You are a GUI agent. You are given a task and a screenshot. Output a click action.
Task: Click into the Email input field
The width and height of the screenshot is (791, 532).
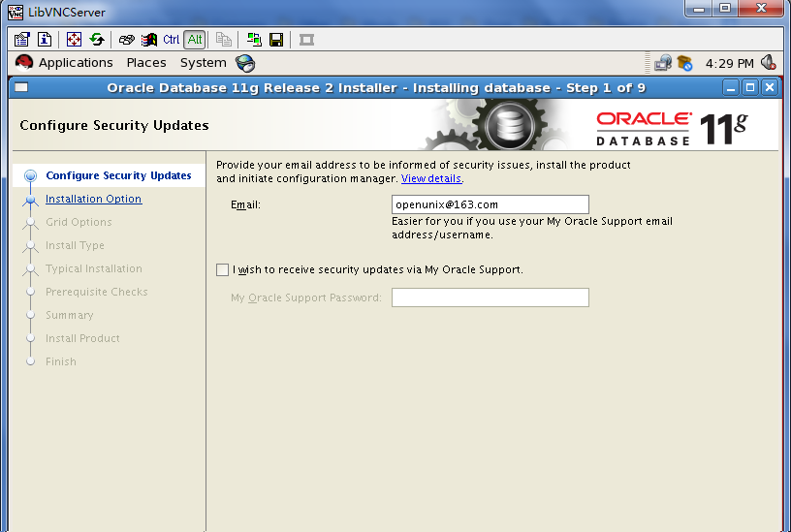point(490,204)
